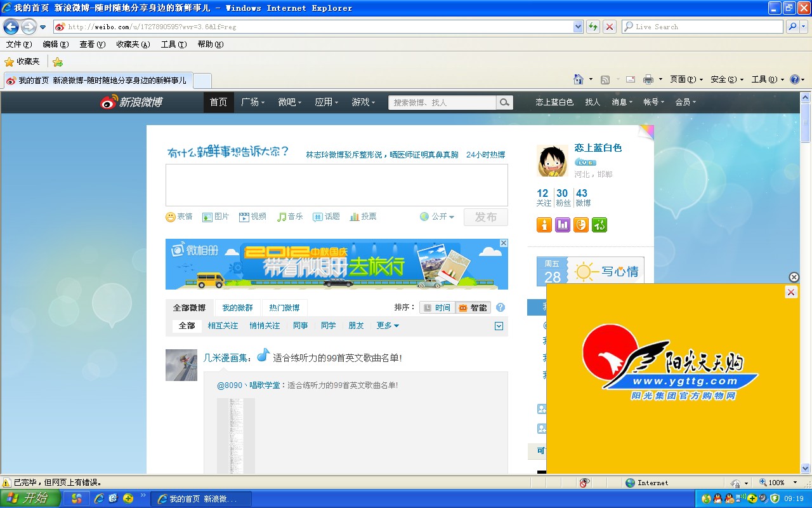Click the 恋上蓝白色 profile avatar

point(553,161)
